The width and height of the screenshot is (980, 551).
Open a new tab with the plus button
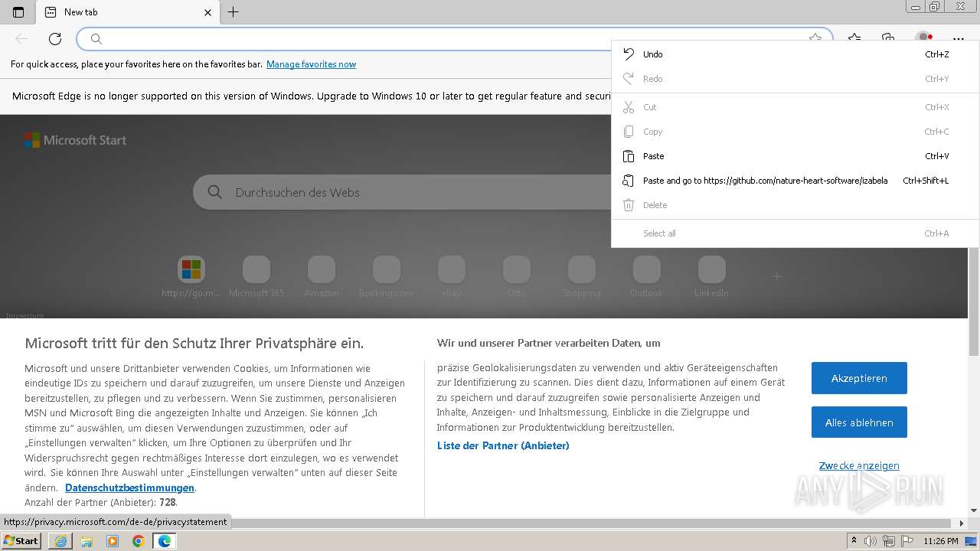pos(234,12)
